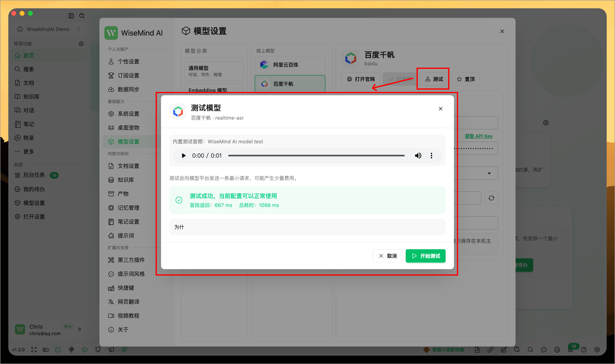Close the 模型设置 settings window
This screenshot has height=364, width=615.
tap(502, 31)
